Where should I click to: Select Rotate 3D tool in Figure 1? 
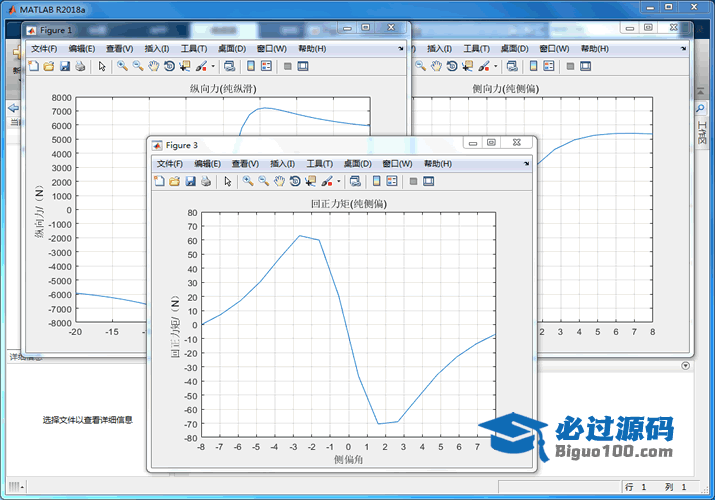tap(169, 66)
